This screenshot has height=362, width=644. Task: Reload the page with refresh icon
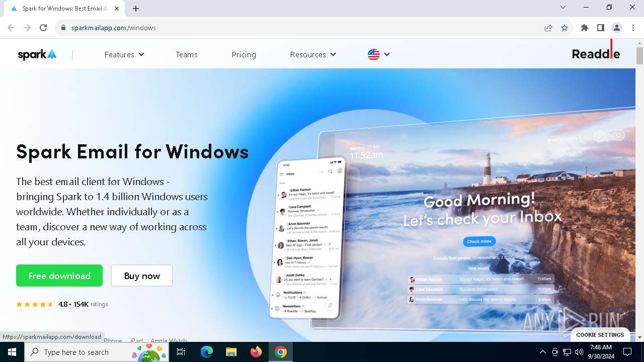coord(43,28)
